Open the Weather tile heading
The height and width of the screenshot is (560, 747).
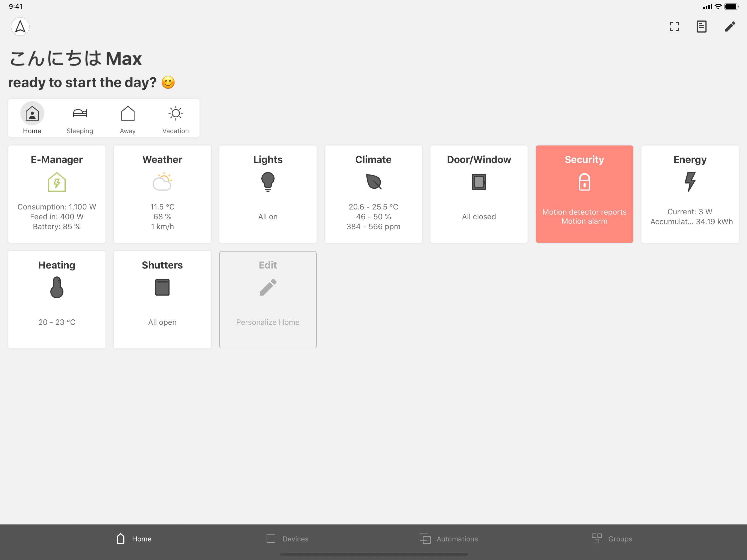[x=162, y=159]
